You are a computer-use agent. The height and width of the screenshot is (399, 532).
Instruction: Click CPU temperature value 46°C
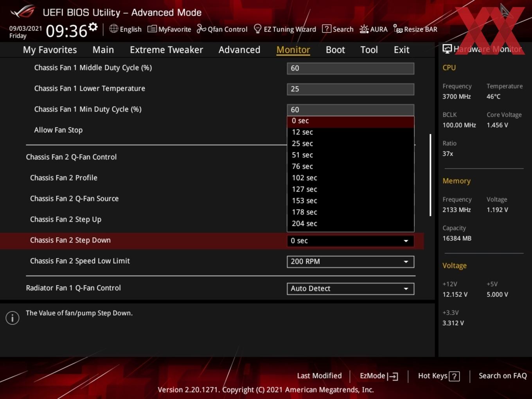click(x=493, y=96)
